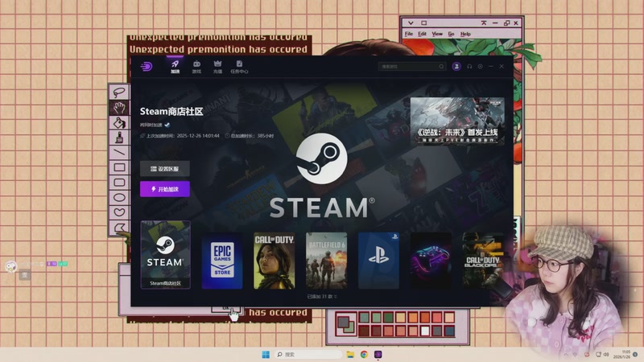Switch to the 充值 tab

click(217, 67)
